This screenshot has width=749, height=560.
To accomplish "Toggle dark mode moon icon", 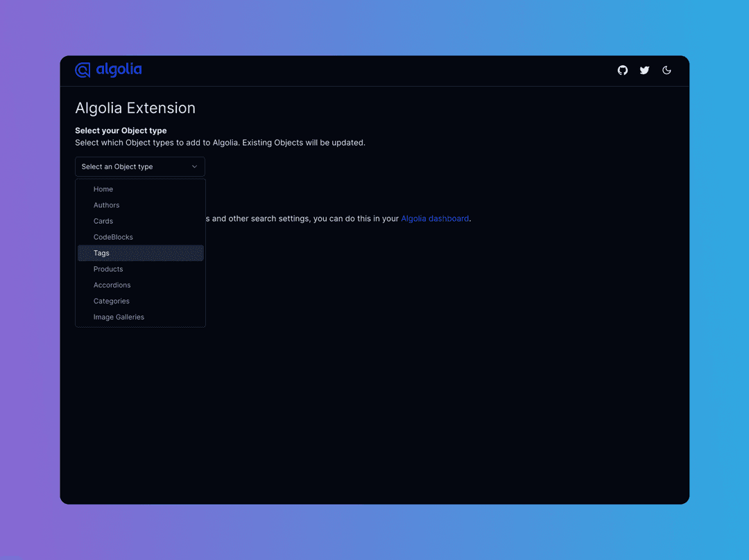I will pos(666,70).
